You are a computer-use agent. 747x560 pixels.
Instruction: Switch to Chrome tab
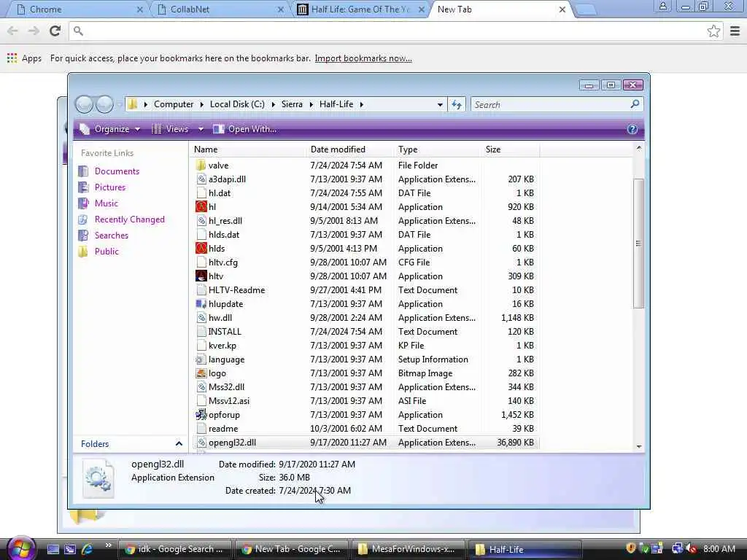79,9
